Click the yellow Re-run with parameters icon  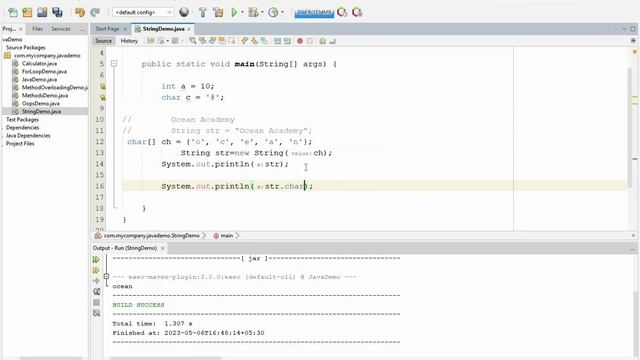pos(96,270)
